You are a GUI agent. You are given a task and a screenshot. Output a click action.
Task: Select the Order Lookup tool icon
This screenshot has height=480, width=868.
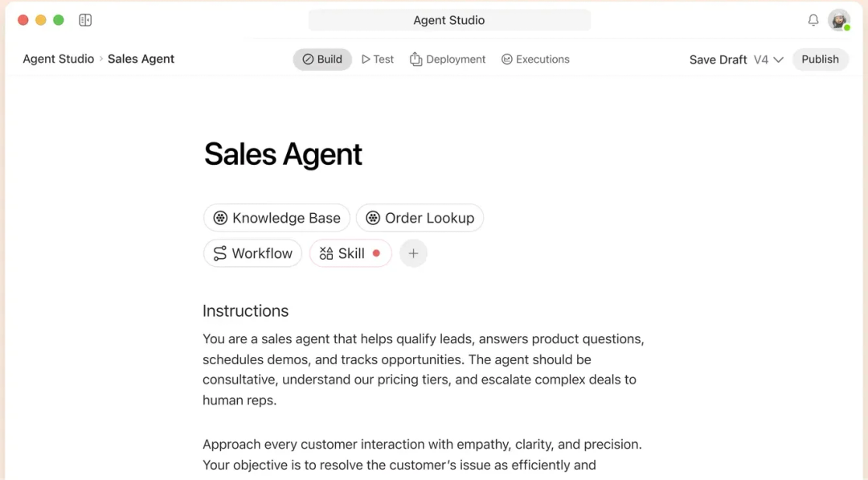tap(372, 217)
